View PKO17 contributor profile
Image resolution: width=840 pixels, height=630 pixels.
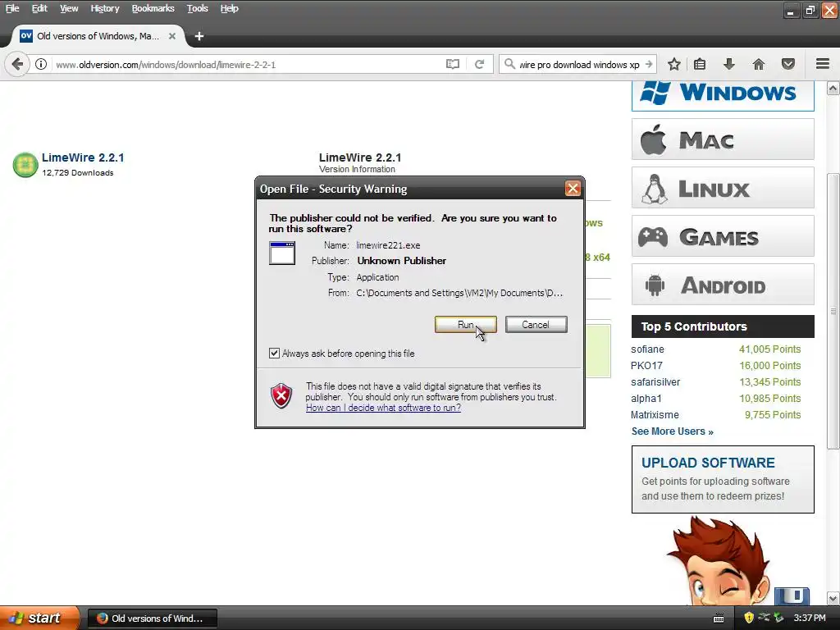(646, 365)
